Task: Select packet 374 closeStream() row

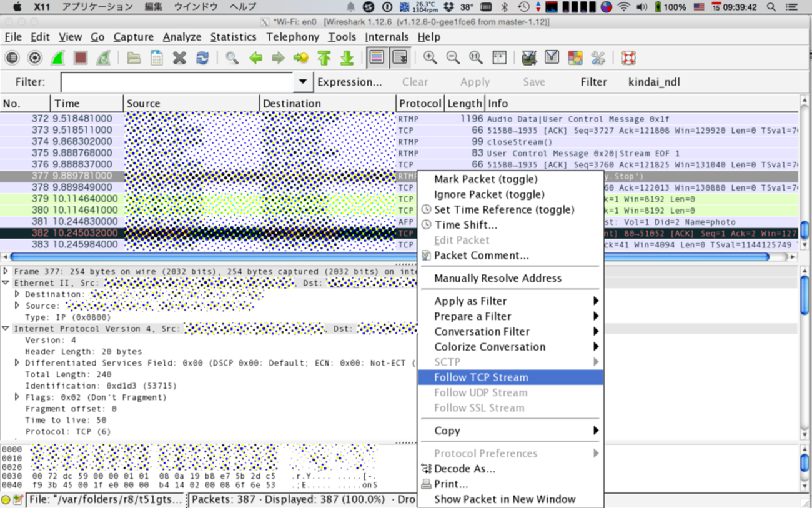Action: (399, 142)
